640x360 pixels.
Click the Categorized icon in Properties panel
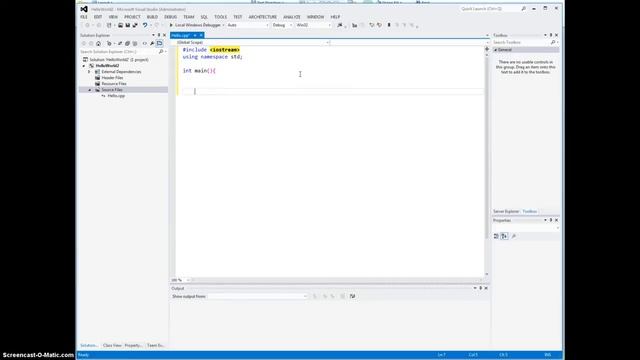tap(496, 236)
